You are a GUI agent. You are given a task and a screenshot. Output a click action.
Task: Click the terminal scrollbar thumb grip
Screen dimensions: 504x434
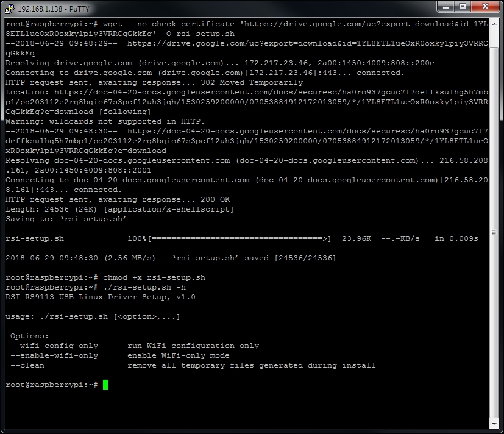point(494,232)
